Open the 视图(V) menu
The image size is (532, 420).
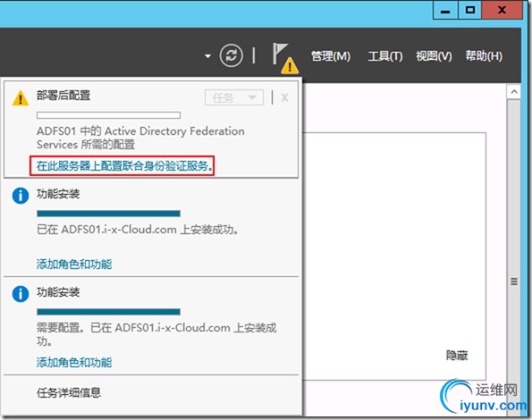(434, 56)
